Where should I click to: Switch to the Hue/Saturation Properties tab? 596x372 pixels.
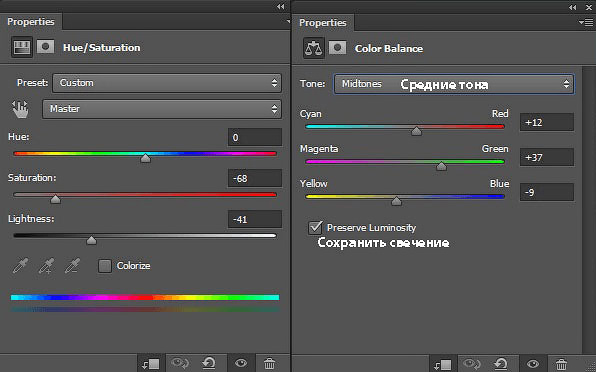[x=31, y=22]
